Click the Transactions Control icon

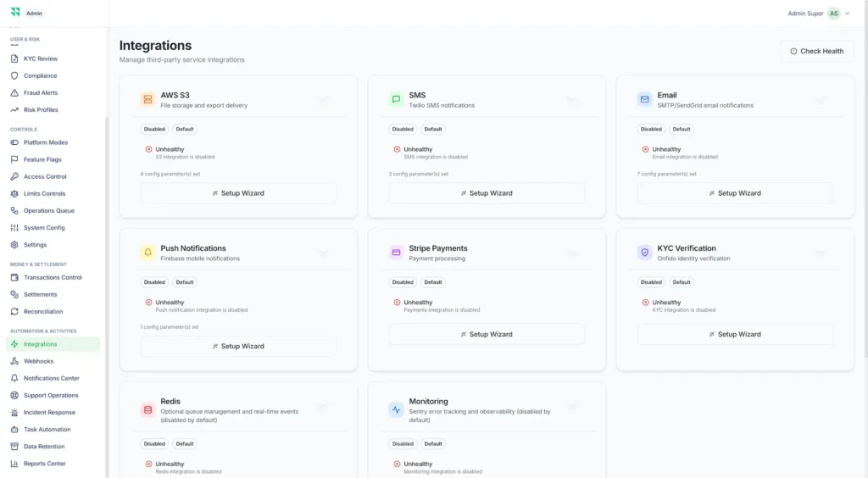click(x=14, y=278)
